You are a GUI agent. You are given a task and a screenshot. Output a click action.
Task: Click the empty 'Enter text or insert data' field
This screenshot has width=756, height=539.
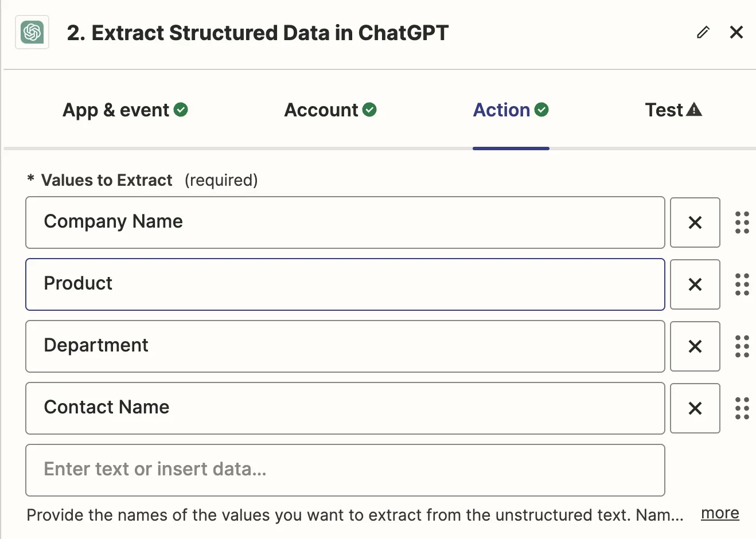[345, 470]
